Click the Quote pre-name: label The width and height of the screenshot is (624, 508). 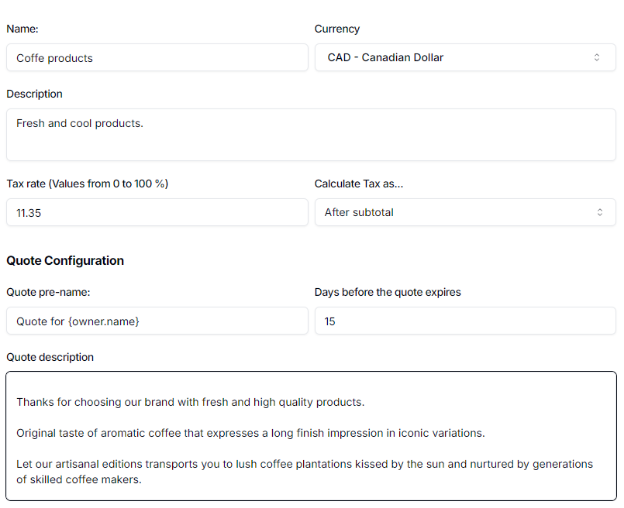[x=48, y=292]
